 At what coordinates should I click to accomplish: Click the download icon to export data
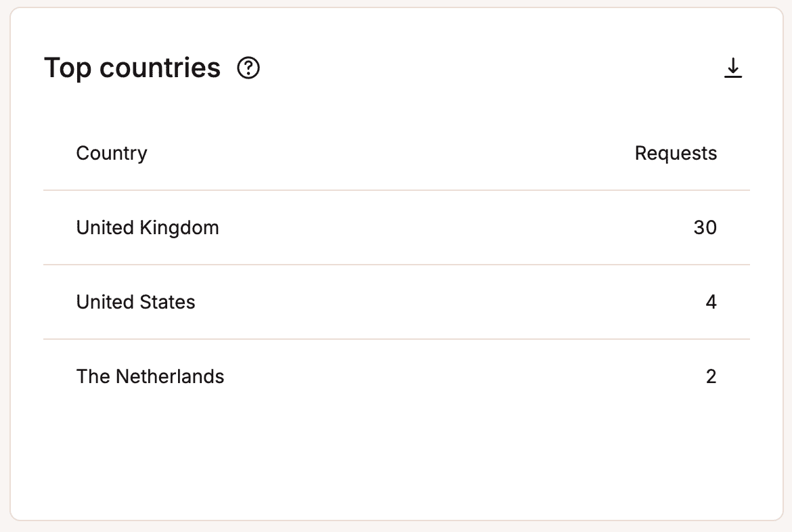[733, 68]
